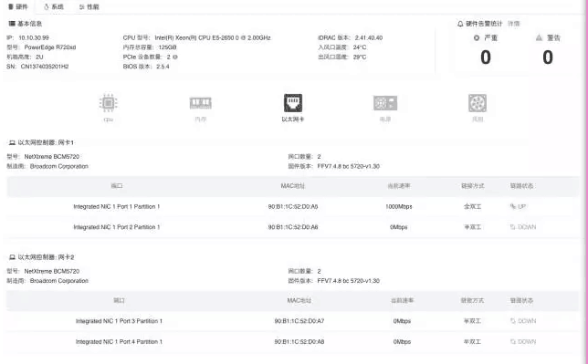Click the UP link status icon for Port 1
The image size is (588, 364).
(512, 206)
